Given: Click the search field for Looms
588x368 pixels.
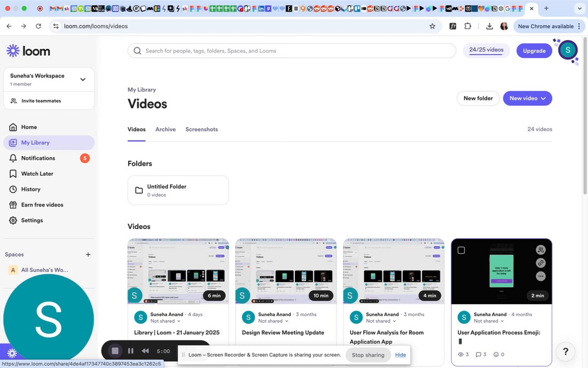Looking at the screenshot, I should pyautogui.click(x=292, y=51).
